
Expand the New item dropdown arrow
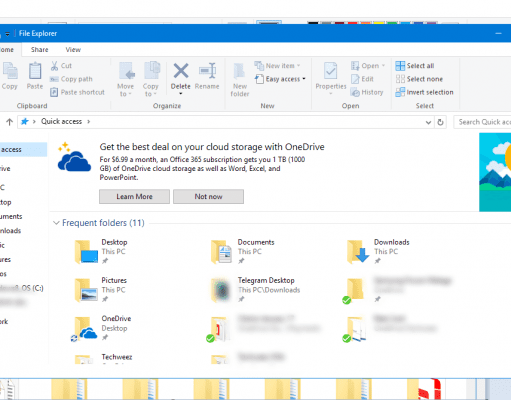click(298, 66)
